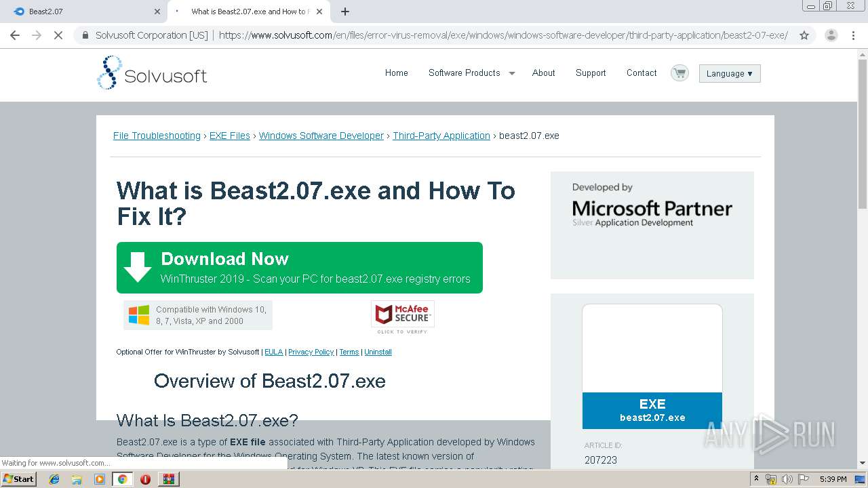Click the 'What Is Beast2.07.exe?' subheading
This screenshot has width=868, height=488.
208,420
